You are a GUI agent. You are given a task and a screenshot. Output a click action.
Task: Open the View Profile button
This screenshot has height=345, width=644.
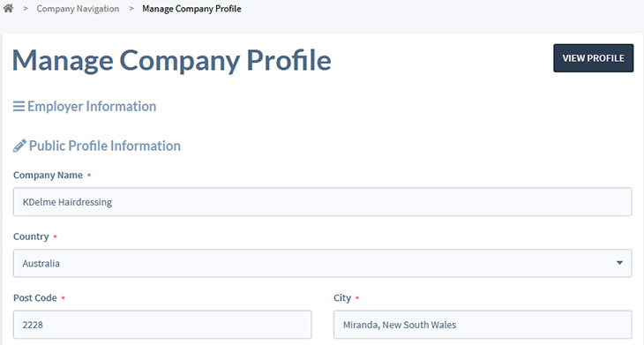(593, 58)
